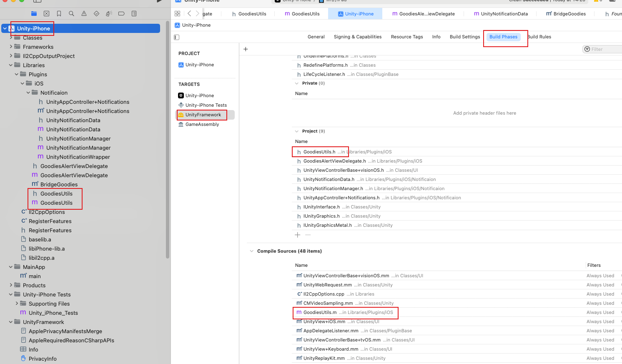
Task: Select the GameAssembly target icon
Action: pyautogui.click(x=181, y=124)
